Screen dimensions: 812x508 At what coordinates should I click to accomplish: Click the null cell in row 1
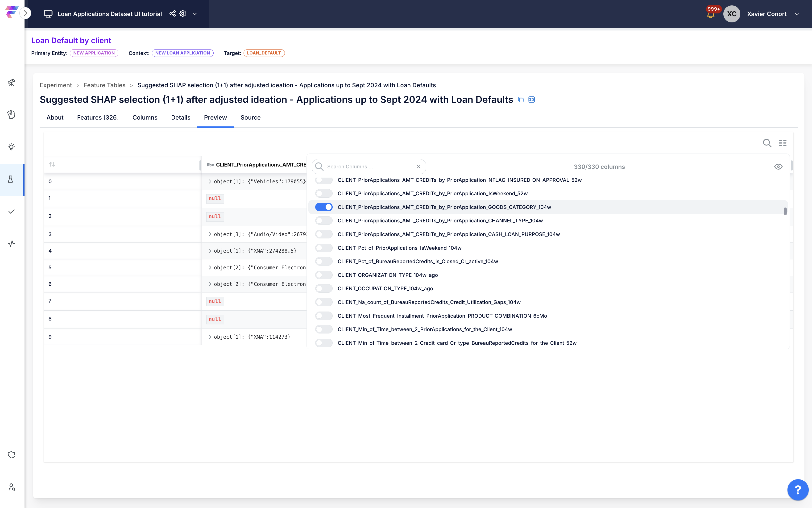(x=215, y=199)
